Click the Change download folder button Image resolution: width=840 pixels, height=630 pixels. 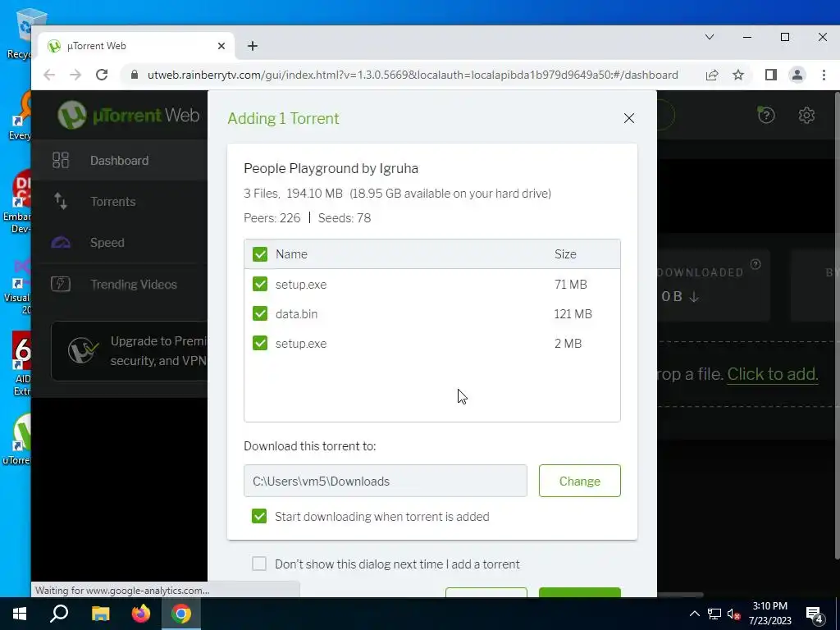[x=580, y=481]
